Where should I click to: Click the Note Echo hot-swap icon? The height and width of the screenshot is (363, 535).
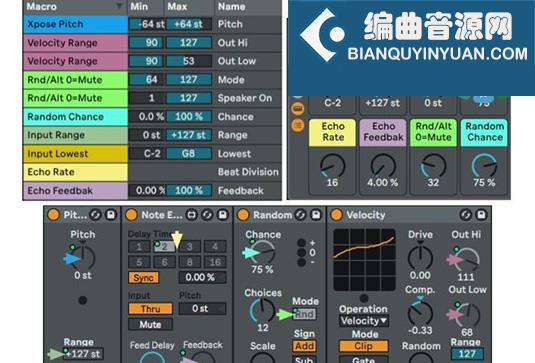(207, 215)
